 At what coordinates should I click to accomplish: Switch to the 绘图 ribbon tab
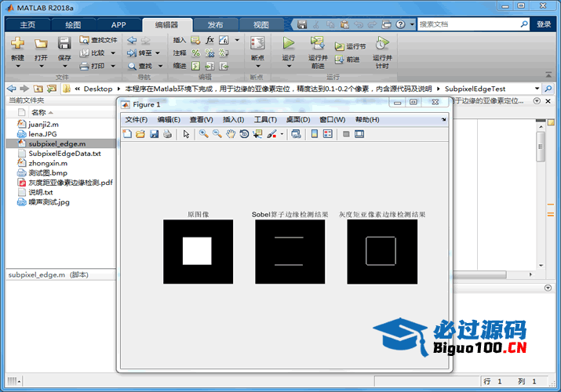click(72, 24)
